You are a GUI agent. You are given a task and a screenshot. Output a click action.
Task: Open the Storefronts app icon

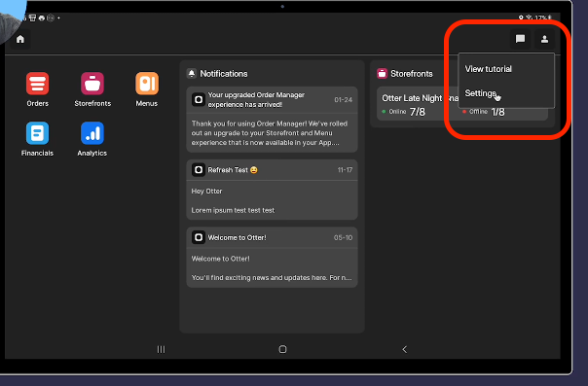(x=92, y=84)
